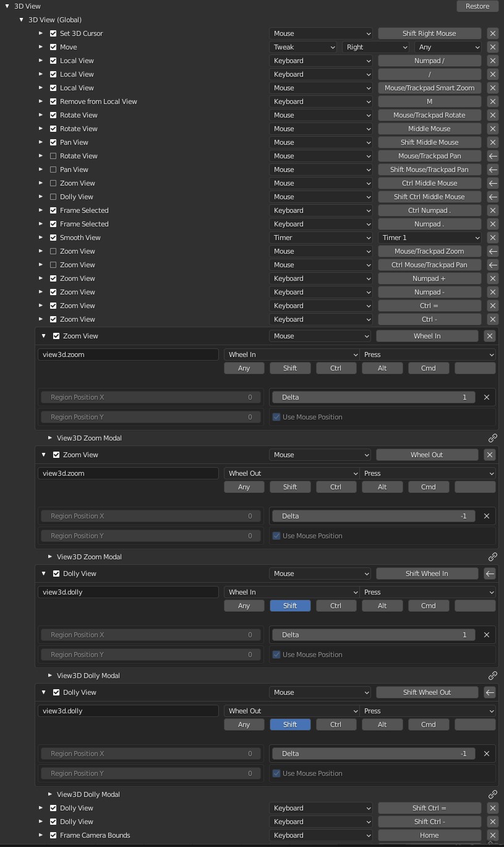Click the Shift Right Mouse key button
The width and height of the screenshot is (504, 847).
pos(430,33)
